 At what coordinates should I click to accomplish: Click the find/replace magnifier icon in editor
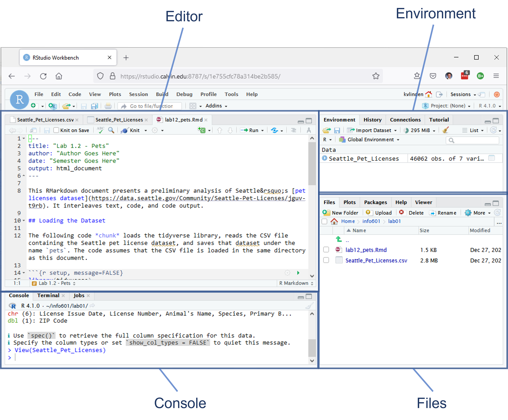pos(111,130)
